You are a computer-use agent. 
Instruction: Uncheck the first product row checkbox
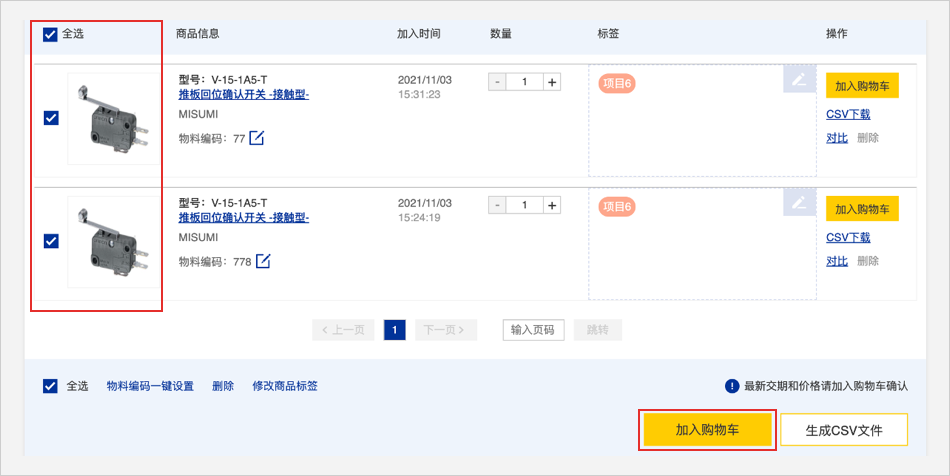pyautogui.click(x=52, y=118)
